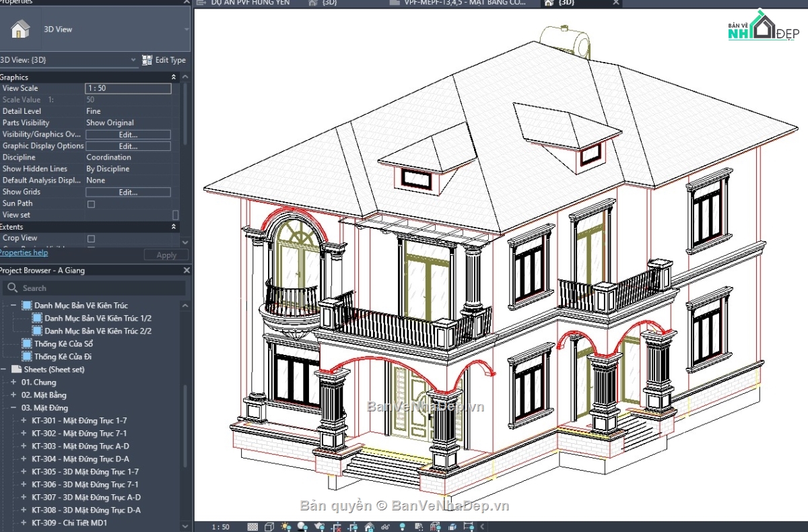Click schedule icon of Thống Kê Cửa Đi

click(x=27, y=356)
